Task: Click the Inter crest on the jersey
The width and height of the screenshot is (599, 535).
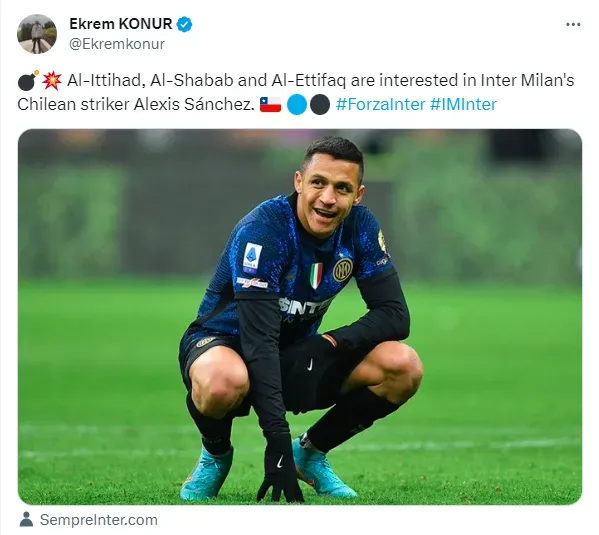Action: (x=343, y=270)
